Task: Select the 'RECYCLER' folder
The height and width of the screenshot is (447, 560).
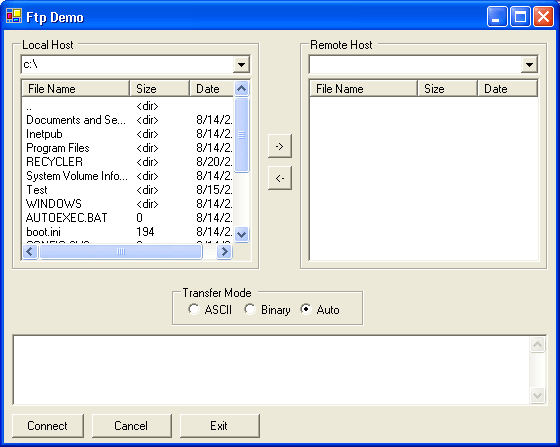Action: (54, 162)
